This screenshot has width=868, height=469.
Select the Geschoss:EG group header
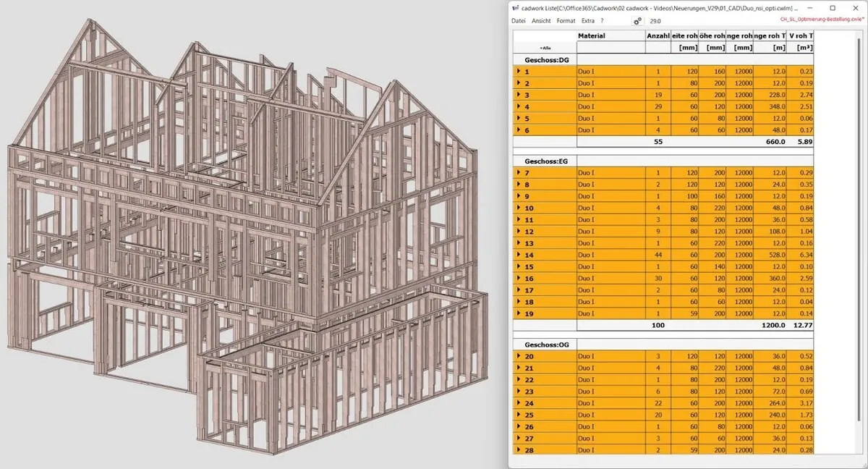tap(545, 161)
